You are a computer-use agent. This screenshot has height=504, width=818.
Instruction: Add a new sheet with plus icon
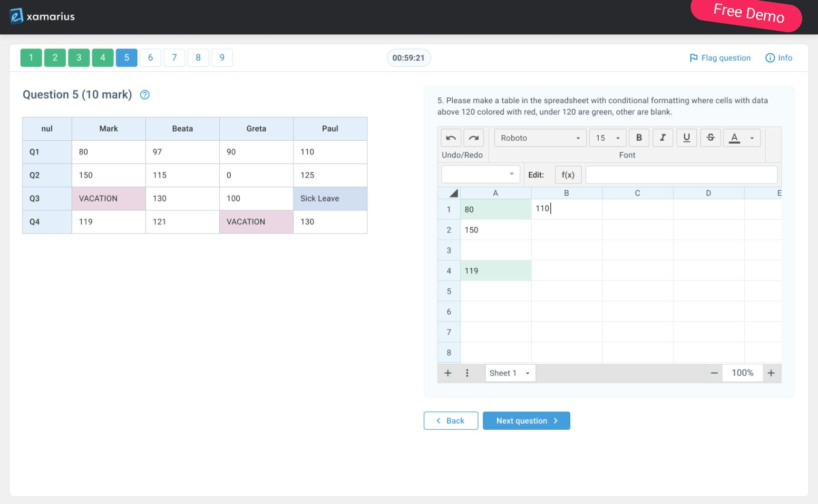point(448,373)
